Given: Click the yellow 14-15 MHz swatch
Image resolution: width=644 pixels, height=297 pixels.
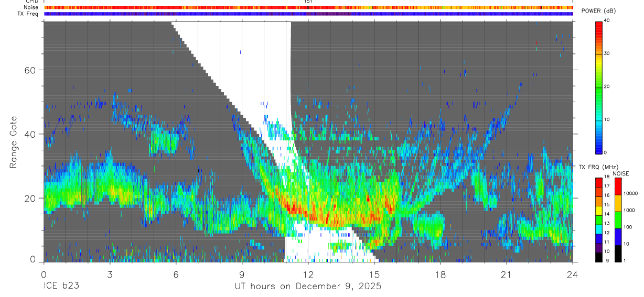Looking at the screenshot, I should click(598, 211).
